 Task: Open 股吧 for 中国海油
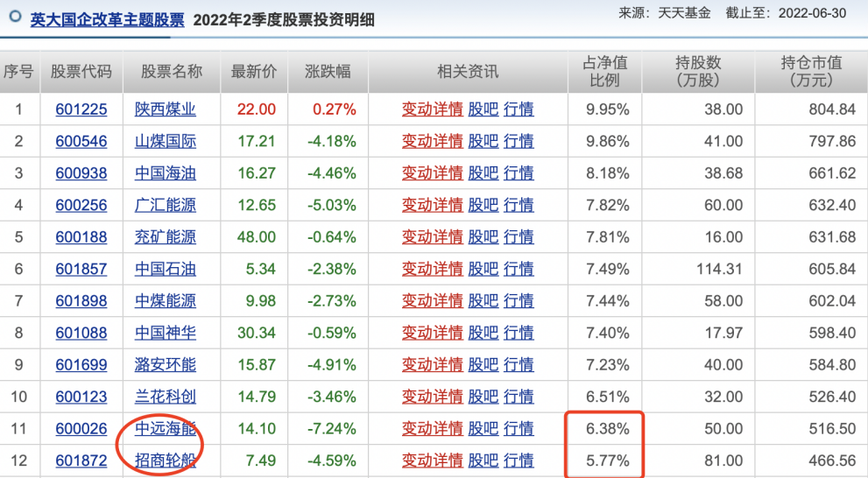click(x=483, y=173)
